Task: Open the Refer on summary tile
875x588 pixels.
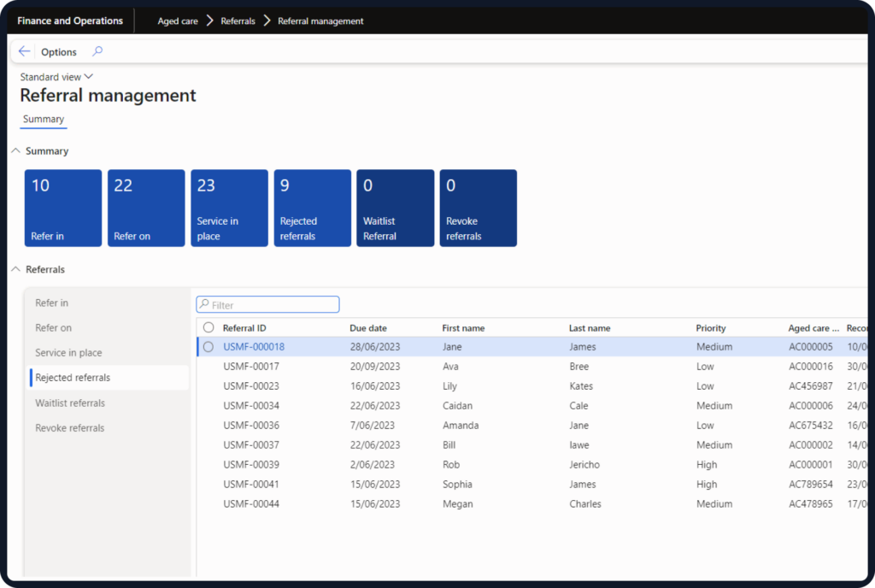Action: tap(146, 208)
